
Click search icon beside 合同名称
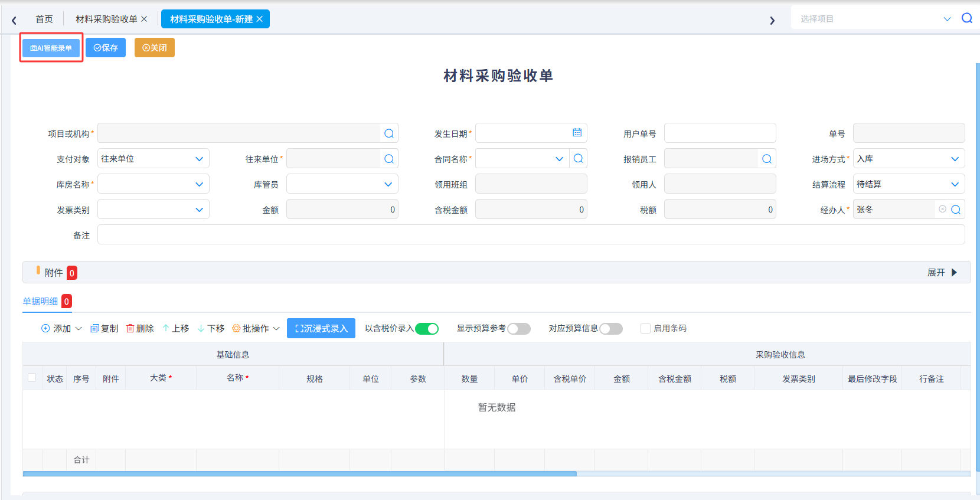coord(578,158)
